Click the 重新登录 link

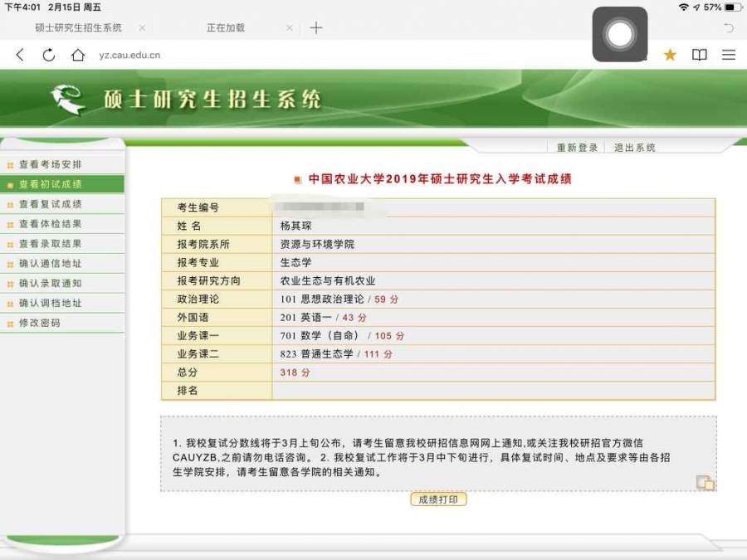tap(577, 148)
